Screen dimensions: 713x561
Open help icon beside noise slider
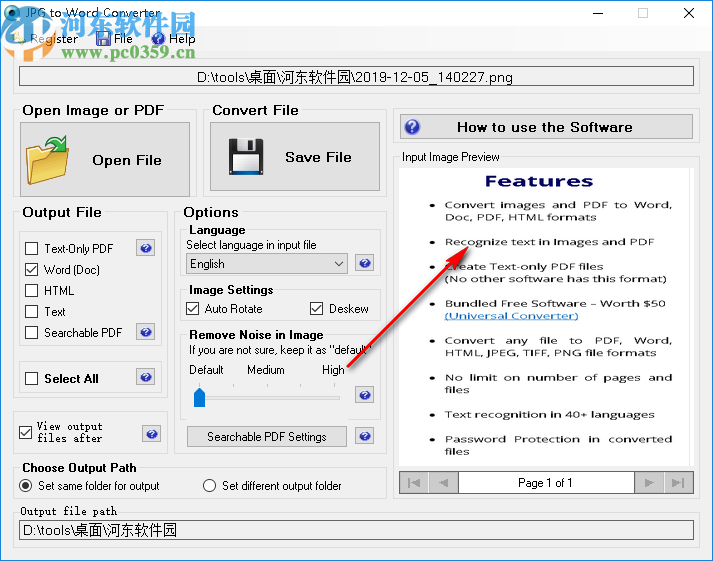(365, 395)
